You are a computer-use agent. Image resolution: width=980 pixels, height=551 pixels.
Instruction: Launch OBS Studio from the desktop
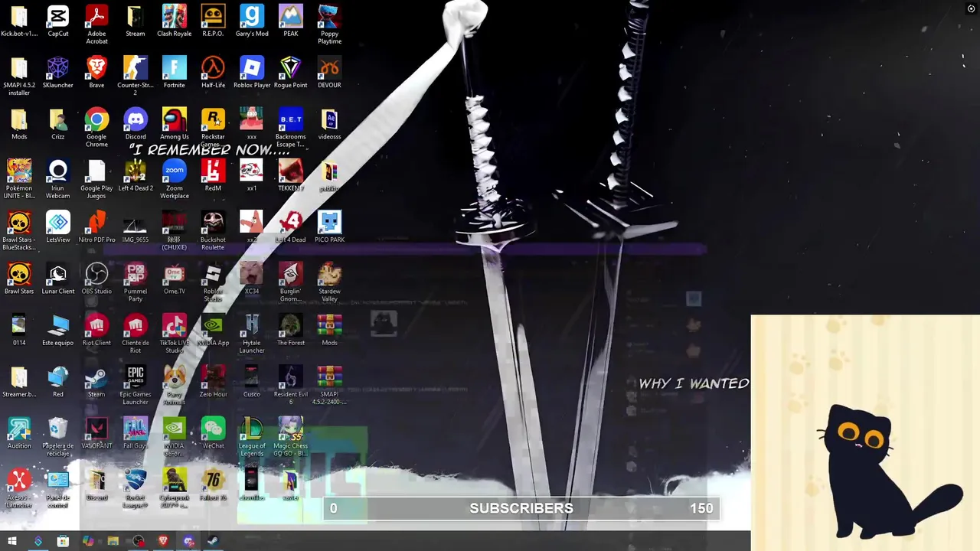pos(96,278)
